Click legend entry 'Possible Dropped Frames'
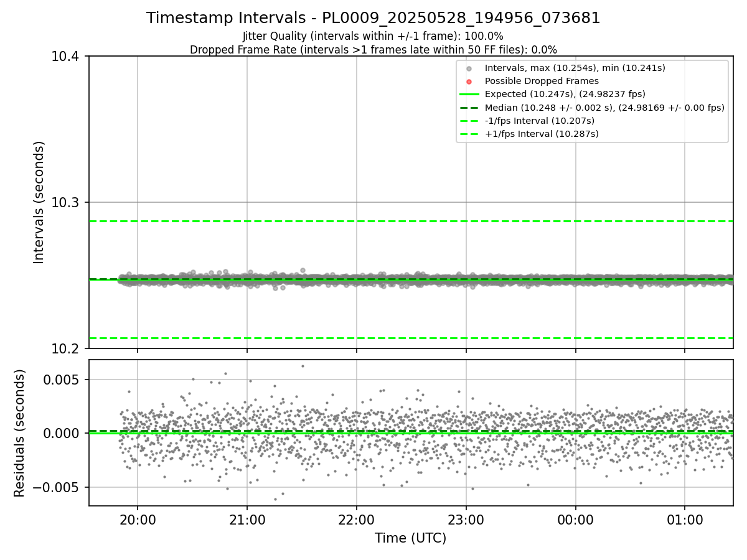 [542, 81]
